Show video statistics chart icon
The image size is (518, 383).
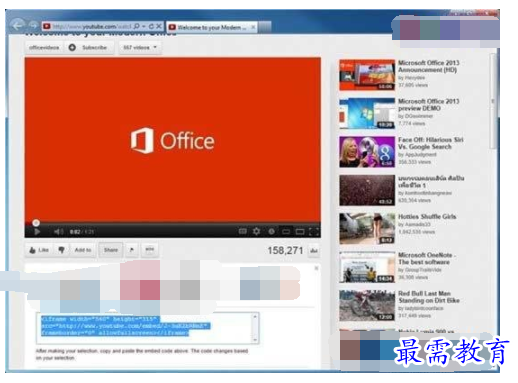314,251
